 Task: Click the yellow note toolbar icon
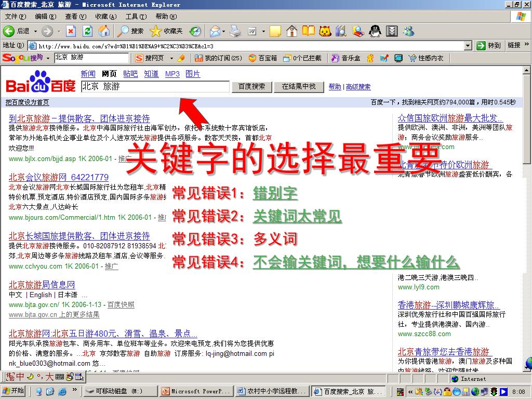click(275, 31)
